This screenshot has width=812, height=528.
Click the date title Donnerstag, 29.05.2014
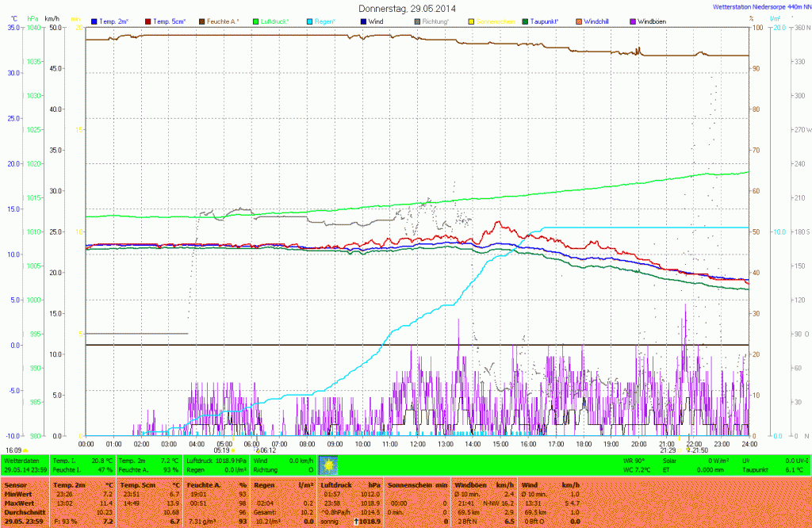pos(407,8)
